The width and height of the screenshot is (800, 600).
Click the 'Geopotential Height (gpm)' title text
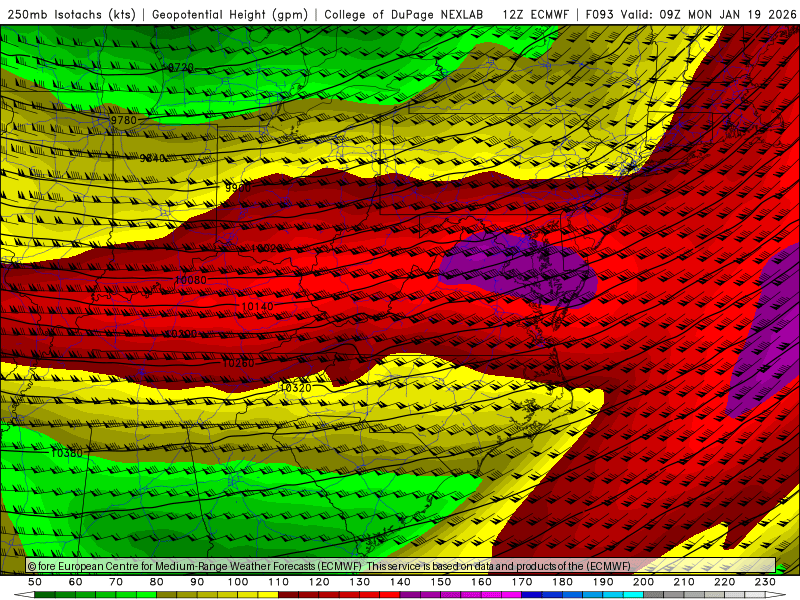pos(230,15)
